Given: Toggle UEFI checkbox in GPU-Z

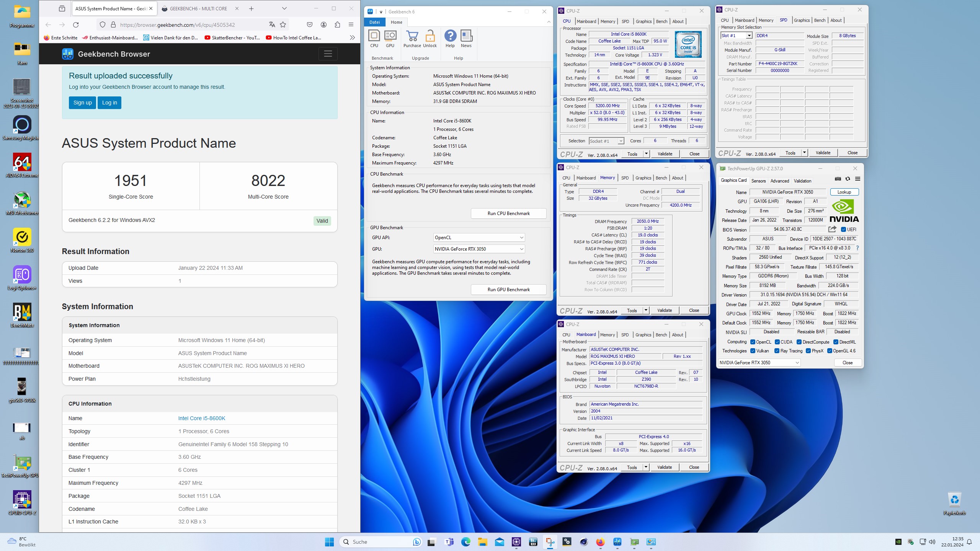Looking at the screenshot, I should point(843,230).
